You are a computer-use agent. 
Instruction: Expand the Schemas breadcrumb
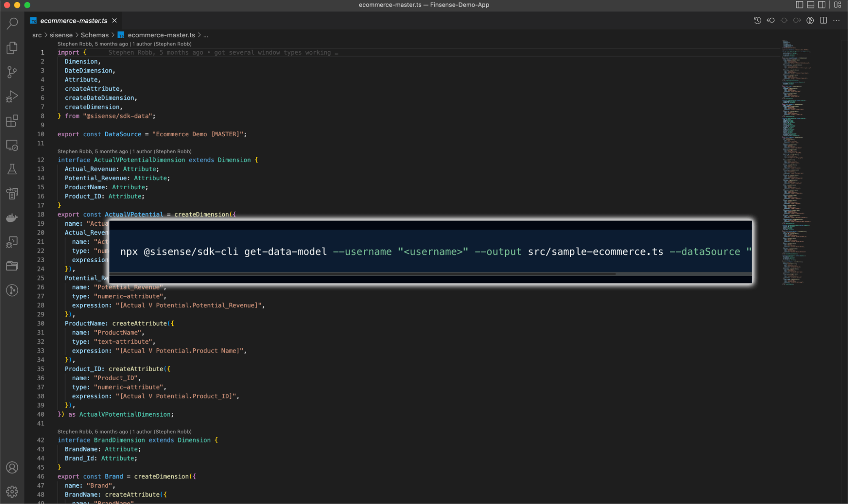pos(95,35)
